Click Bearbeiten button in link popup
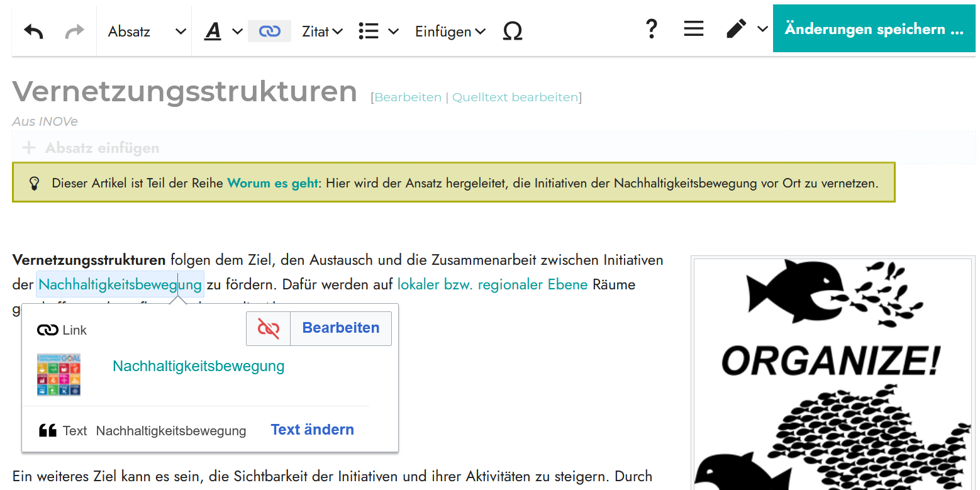 point(341,328)
